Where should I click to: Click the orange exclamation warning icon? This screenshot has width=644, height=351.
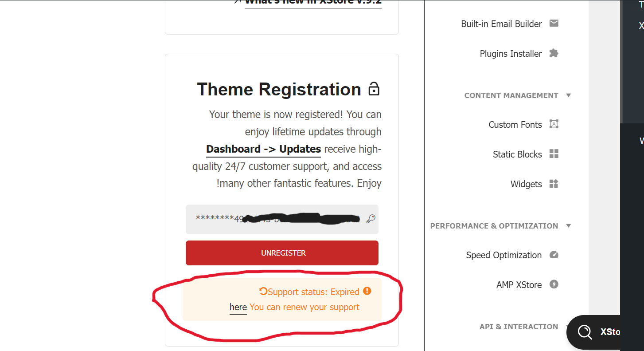tap(367, 292)
